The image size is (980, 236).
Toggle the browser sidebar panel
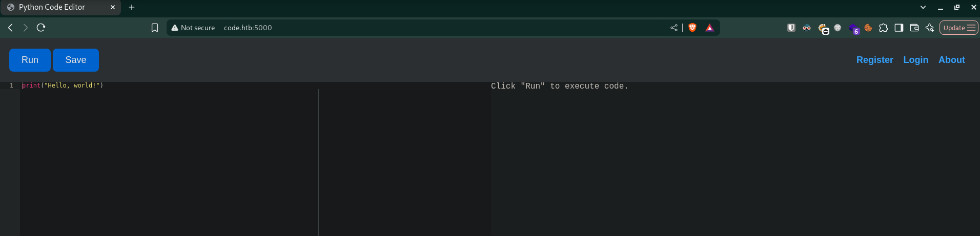pos(899,28)
